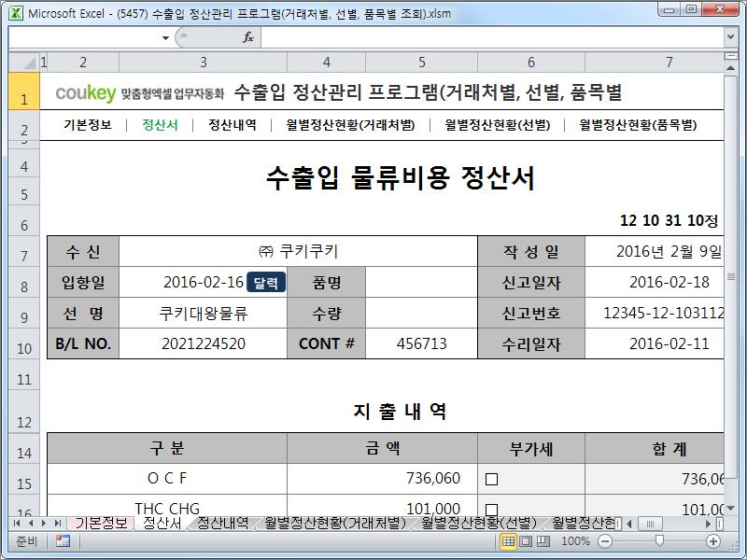This screenshot has height=560, width=747.
Task: Click the coukey logo
Action: tap(86, 92)
